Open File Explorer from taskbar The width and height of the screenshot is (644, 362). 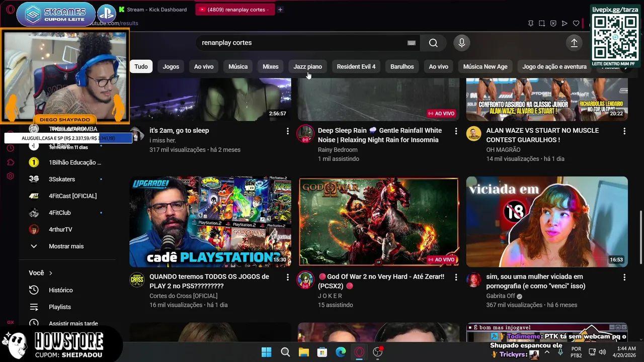click(x=303, y=352)
